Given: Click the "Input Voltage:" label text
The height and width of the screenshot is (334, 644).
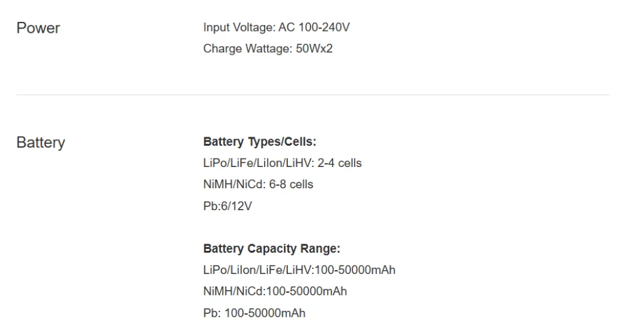Looking at the screenshot, I should tap(239, 28).
